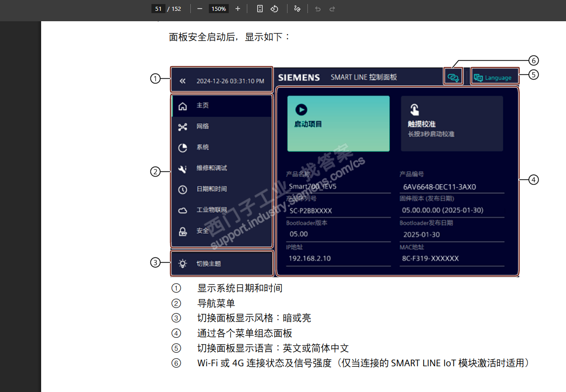Click the play icon on 启动项目 tile
The height and width of the screenshot is (392, 566).
click(x=301, y=109)
